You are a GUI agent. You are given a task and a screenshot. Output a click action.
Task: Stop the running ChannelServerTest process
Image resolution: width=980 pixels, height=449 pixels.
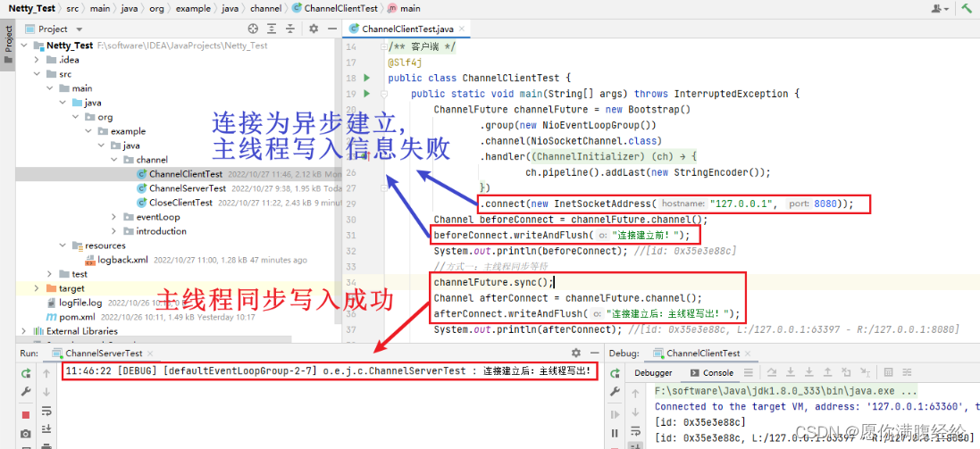pyautogui.click(x=26, y=415)
